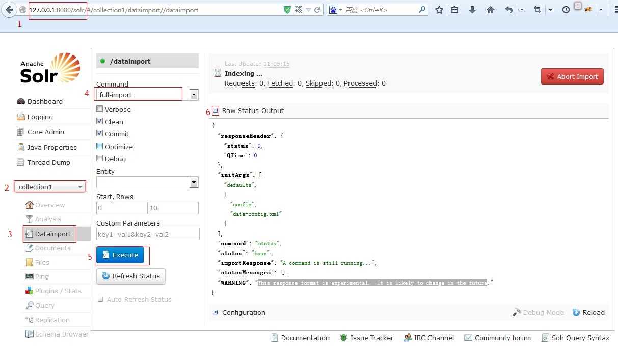
Task: Click the browser back button
Action: (8, 10)
